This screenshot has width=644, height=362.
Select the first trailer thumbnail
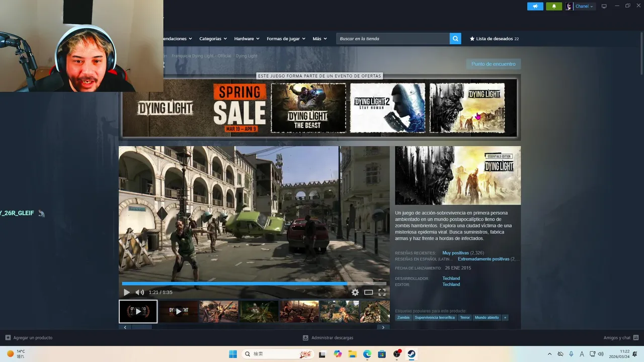(138, 311)
